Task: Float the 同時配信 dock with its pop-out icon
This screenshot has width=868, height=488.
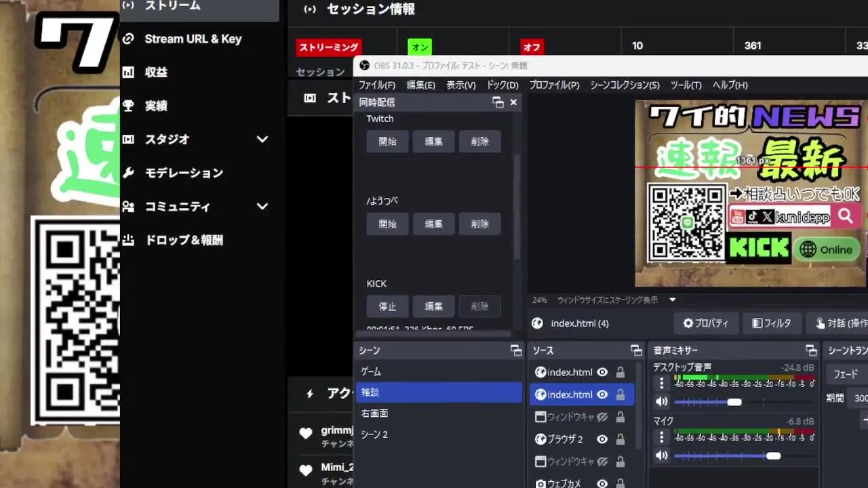Action: coord(498,102)
